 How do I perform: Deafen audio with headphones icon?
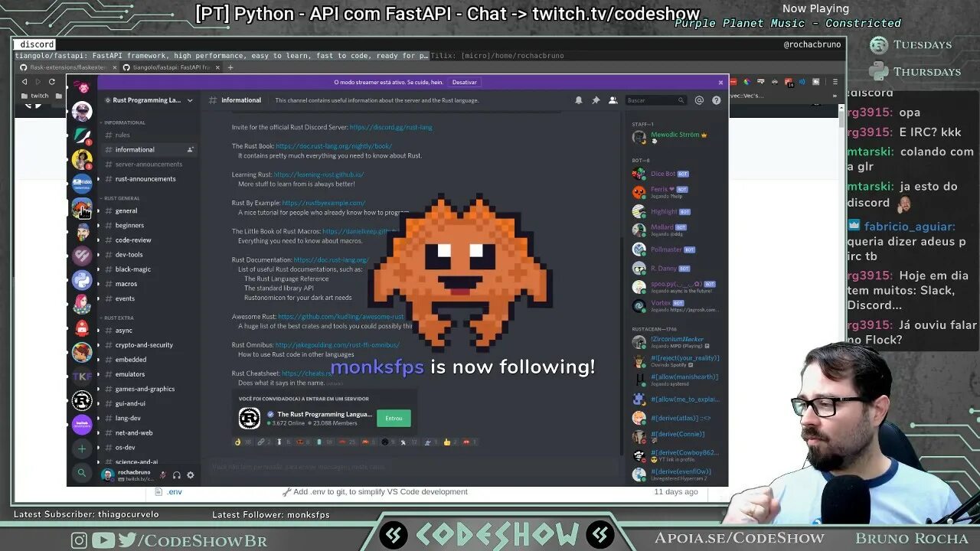click(177, 475)
